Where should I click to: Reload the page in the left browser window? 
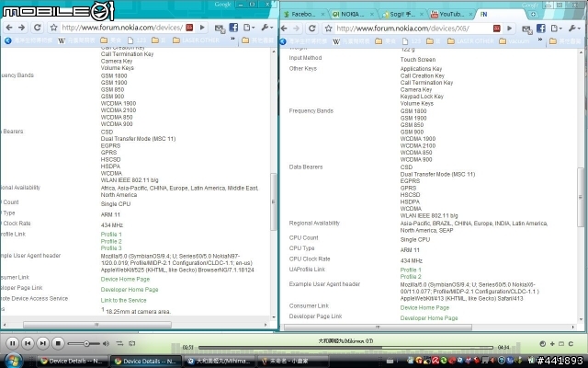pyautogui.click(x=37, y=28)
